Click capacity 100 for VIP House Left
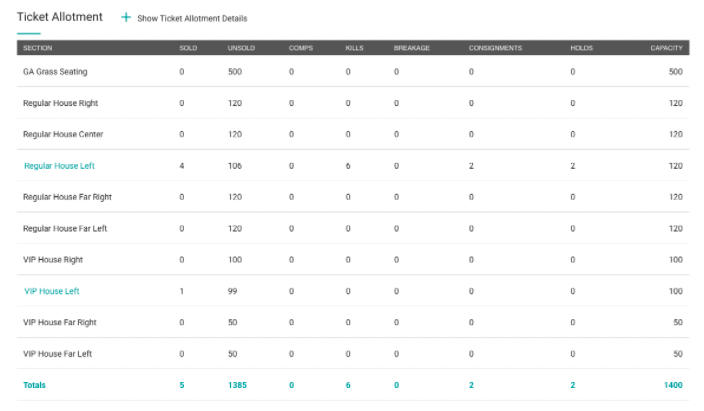 [x=676, y=291]
